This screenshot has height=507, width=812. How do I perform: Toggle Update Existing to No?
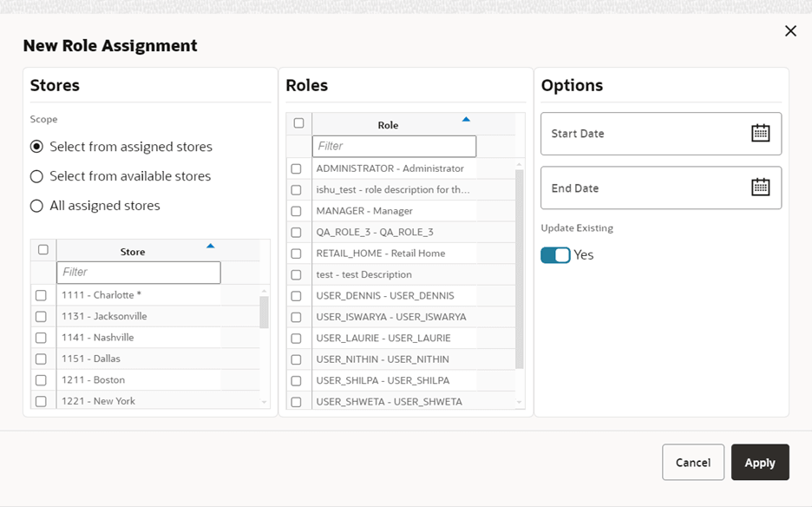coord(555,254)
